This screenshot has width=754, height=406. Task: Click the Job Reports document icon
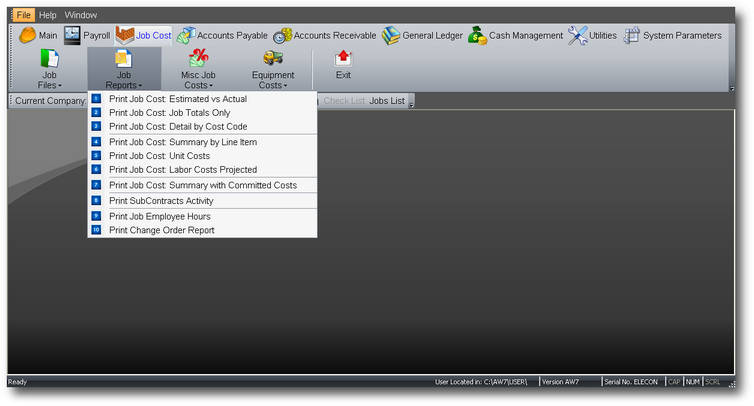pos(123,59)
